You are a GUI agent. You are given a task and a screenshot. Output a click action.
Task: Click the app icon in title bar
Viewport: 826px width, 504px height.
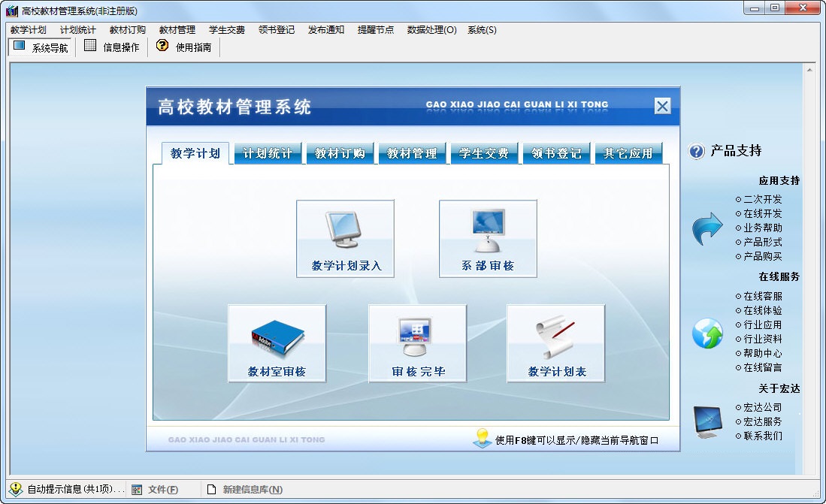pos(11,11)
